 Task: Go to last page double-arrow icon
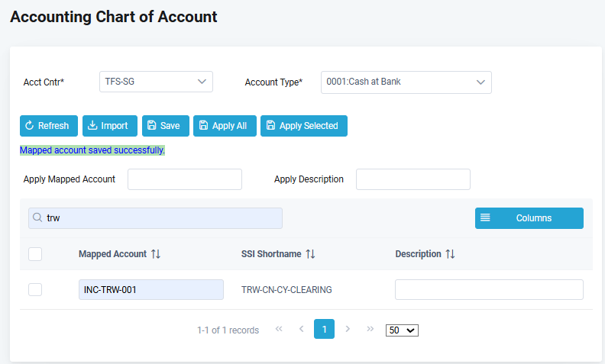pyautogui.click(x=370, y=329)
